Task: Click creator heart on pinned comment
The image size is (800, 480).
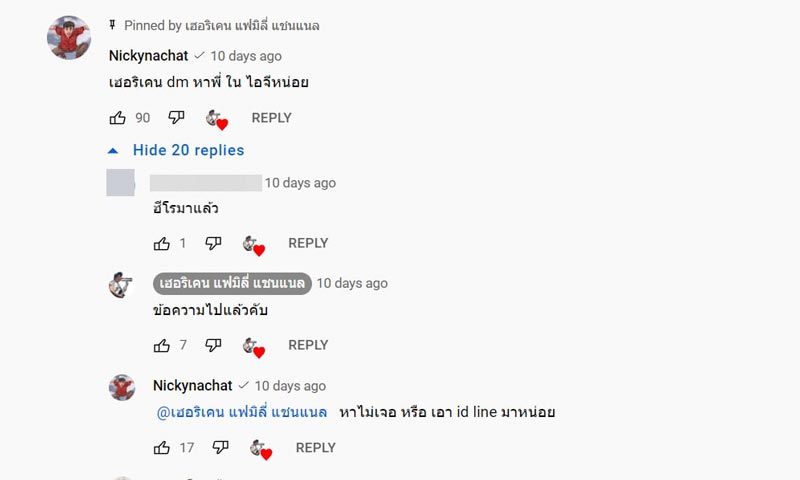Action: pos(216,119)
